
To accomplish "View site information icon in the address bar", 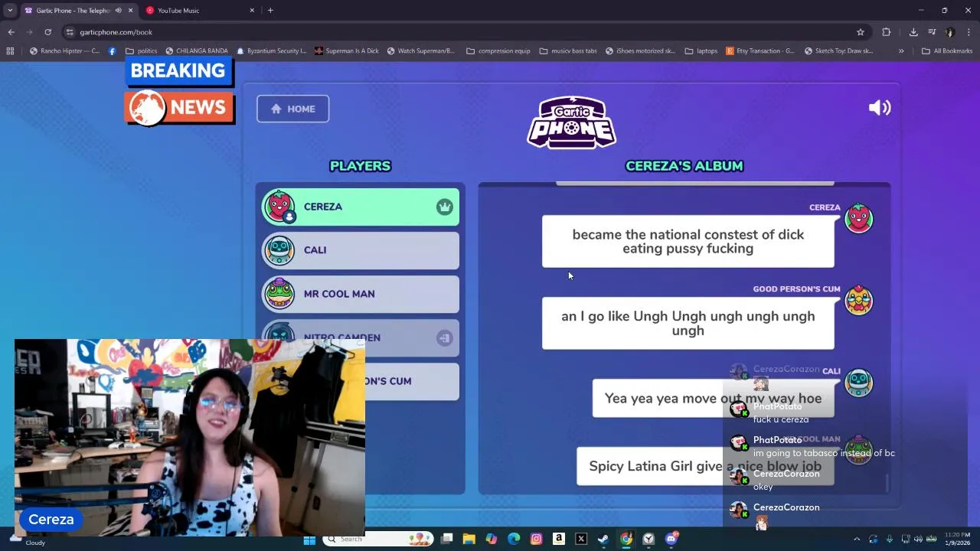I will pos(70,32).
